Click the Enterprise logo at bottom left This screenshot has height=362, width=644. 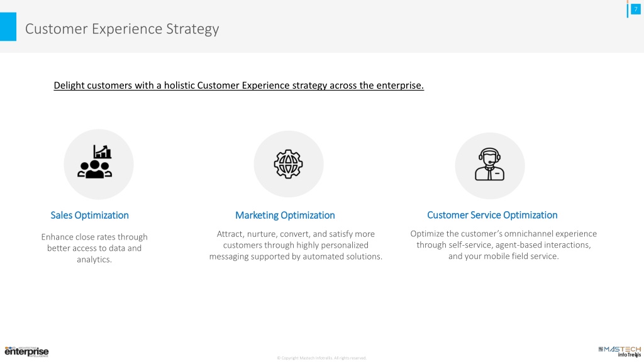point(26,352)
